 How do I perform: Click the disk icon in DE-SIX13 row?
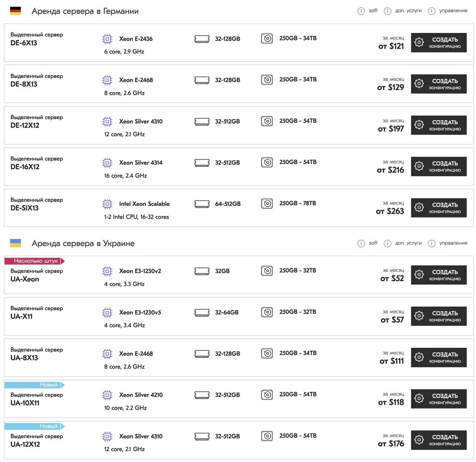coord(267,204)
